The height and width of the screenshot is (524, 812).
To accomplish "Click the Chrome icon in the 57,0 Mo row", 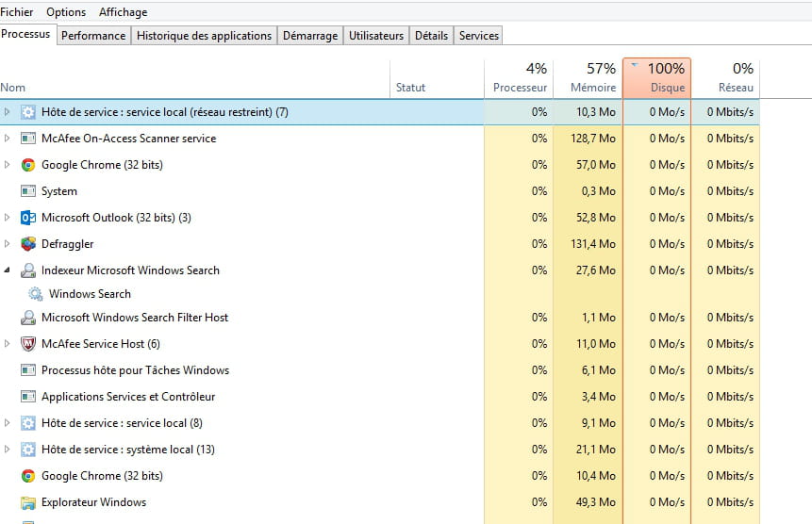I will (x=28, y=165).
